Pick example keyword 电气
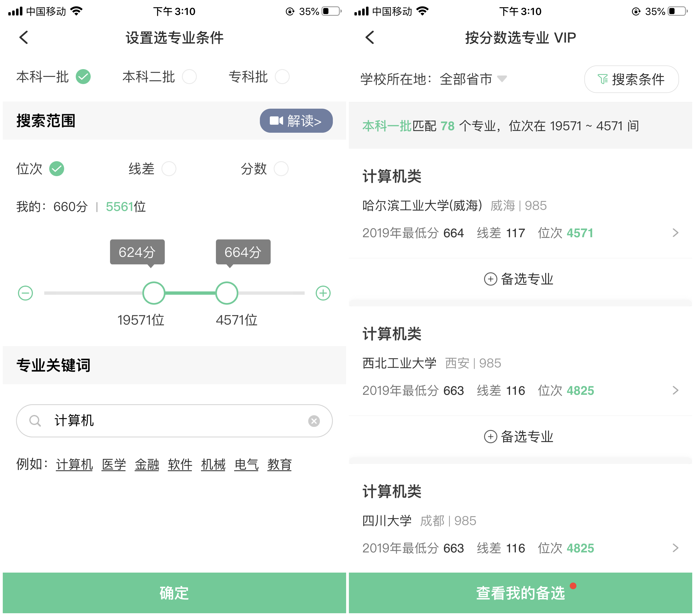Screen dimensions: 695x616 point(247,464)
